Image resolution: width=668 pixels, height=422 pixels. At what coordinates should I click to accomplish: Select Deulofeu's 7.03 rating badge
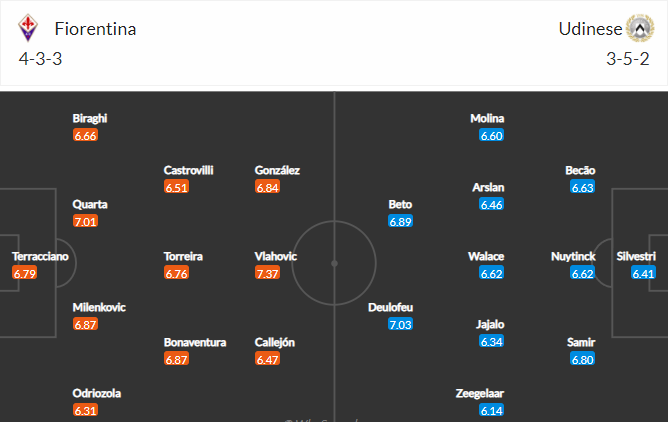tap(400, 324)
